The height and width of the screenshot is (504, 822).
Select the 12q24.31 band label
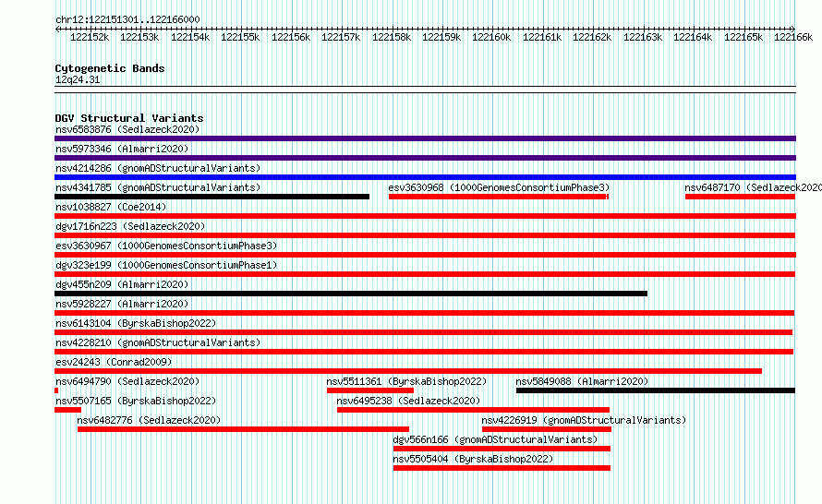coord(78,79)
